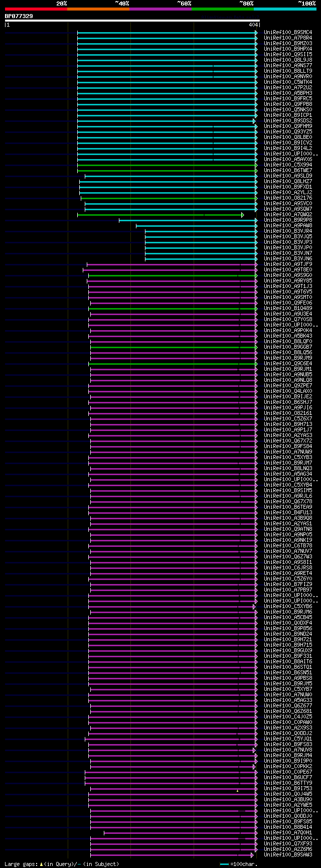
Task: Select label UniRef100_A5AVX6
Action: 288,160
